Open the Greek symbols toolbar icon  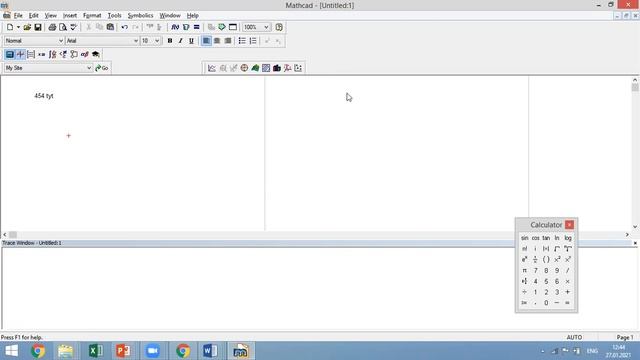pyautogui.click(x=84, y=54)
